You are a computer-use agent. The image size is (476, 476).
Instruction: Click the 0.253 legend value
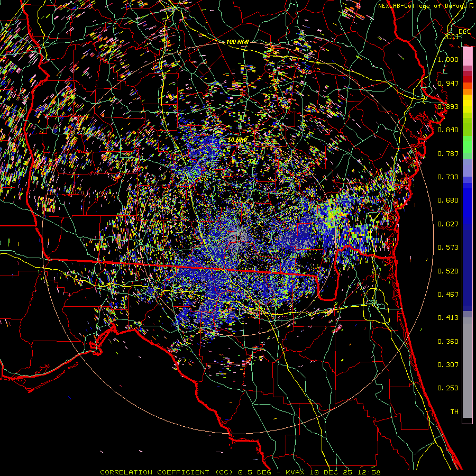(x=448, y=388)
